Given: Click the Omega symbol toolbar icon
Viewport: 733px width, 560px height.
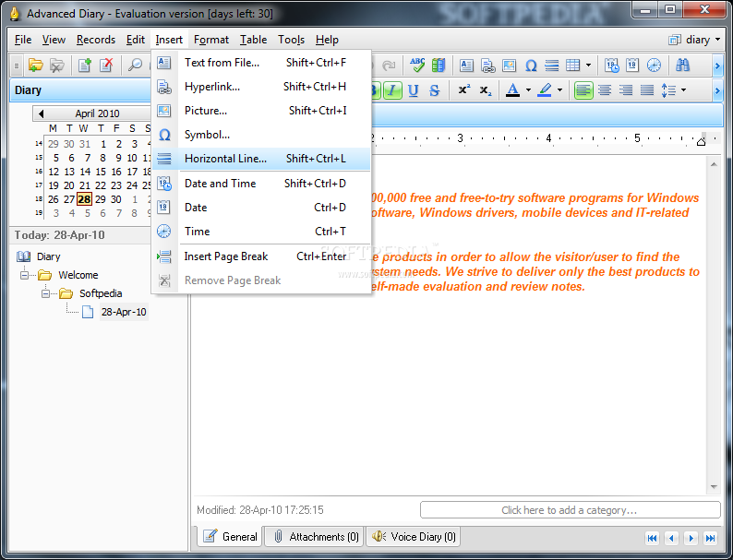Looking at the screenshot, I should click(x=531, y=66).
